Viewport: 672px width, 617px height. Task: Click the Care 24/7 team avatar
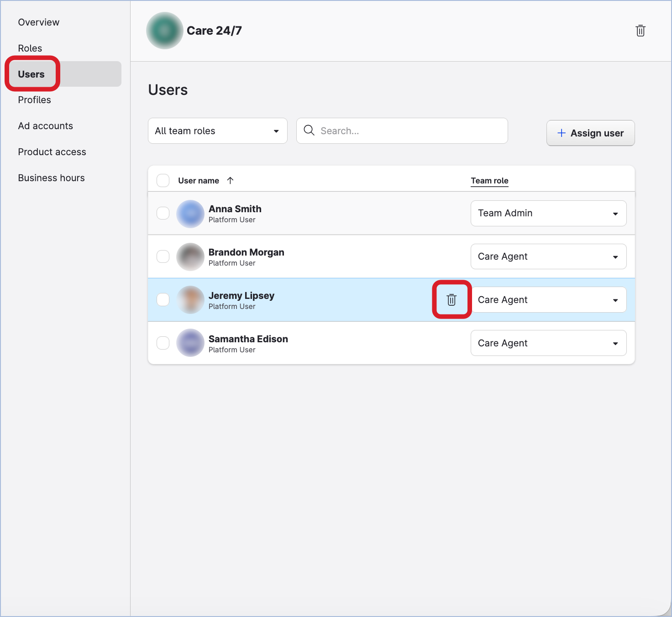point(164,31)
